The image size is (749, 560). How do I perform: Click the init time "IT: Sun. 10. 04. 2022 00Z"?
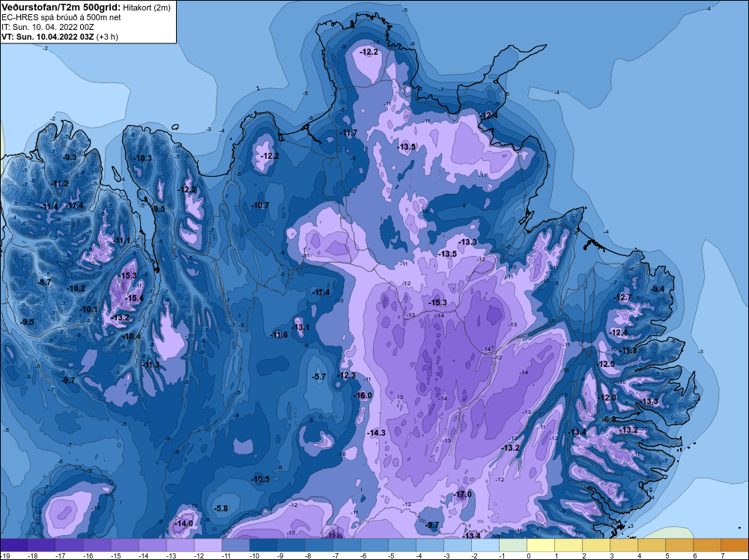(x=48, y=27)
